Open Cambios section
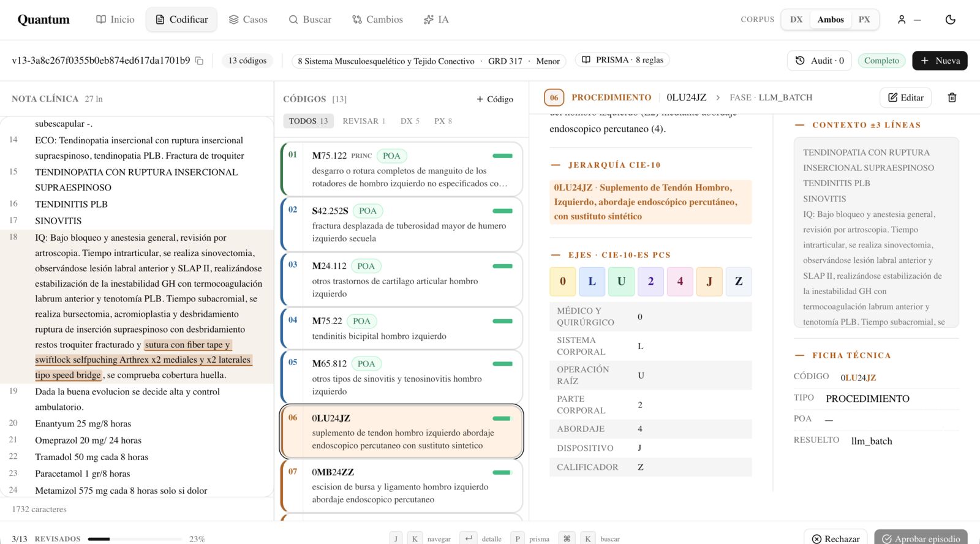980x544 pixels. (x=377, y=20)
